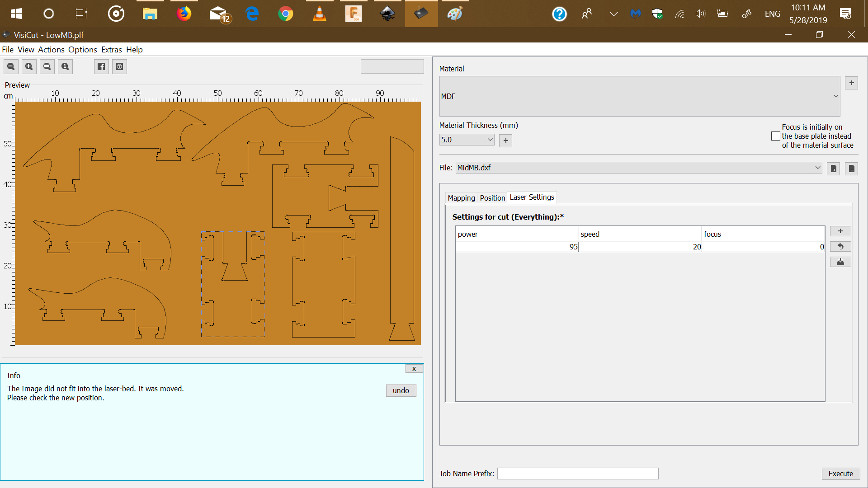Open the Extras menu
Screen dimensions: 868x488
[x=111, y=50]
